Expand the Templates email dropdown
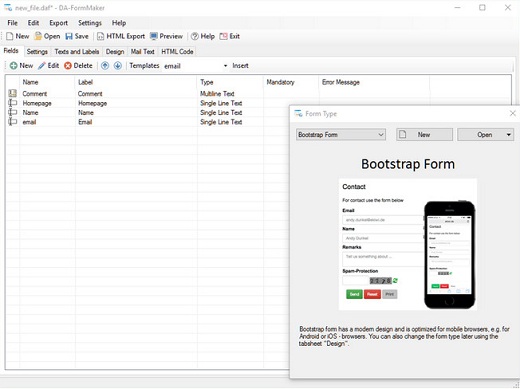This screenshot has width=520, height=389. [225, 66]
